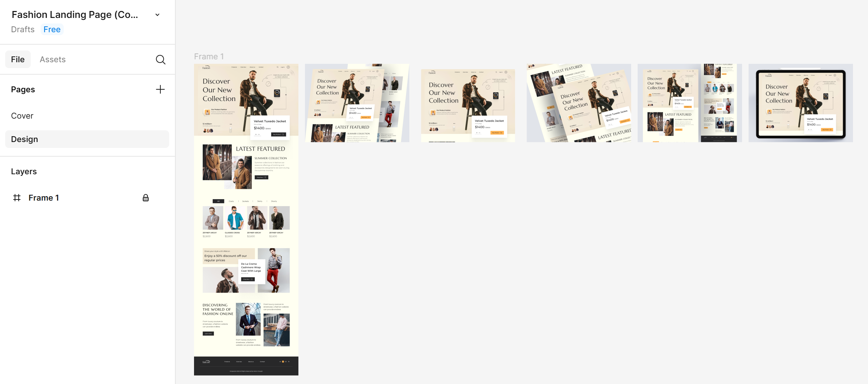Click the Pages section header
Image resolution: width=868 pixels, height=384 pixels.
click(x=23, y=90)
